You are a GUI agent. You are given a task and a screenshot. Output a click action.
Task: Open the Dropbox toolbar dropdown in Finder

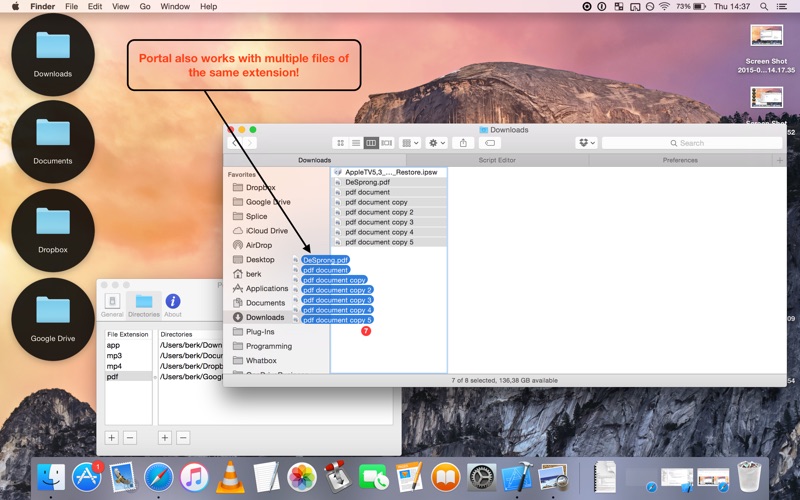pos(586,143)
